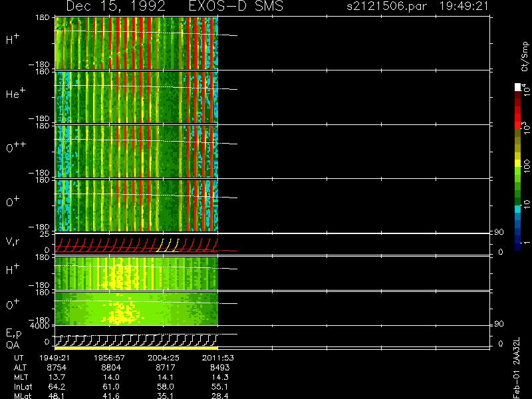Click the "4000" axis label of the E,p panel
This screenshot has width=532, height=399.
39,326
